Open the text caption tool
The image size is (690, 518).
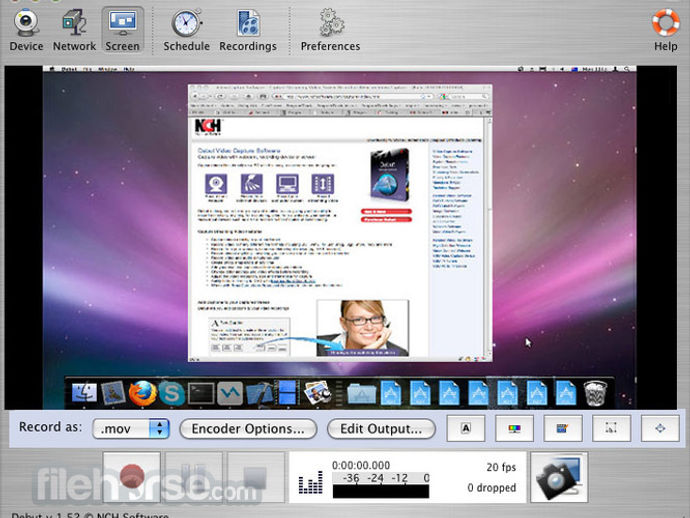(466, 428)
